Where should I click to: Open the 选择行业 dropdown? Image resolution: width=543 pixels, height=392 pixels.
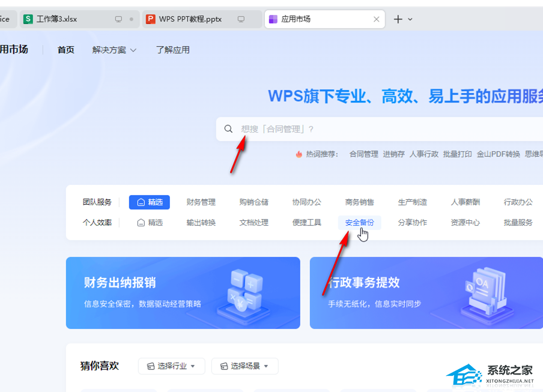[172, 366]
